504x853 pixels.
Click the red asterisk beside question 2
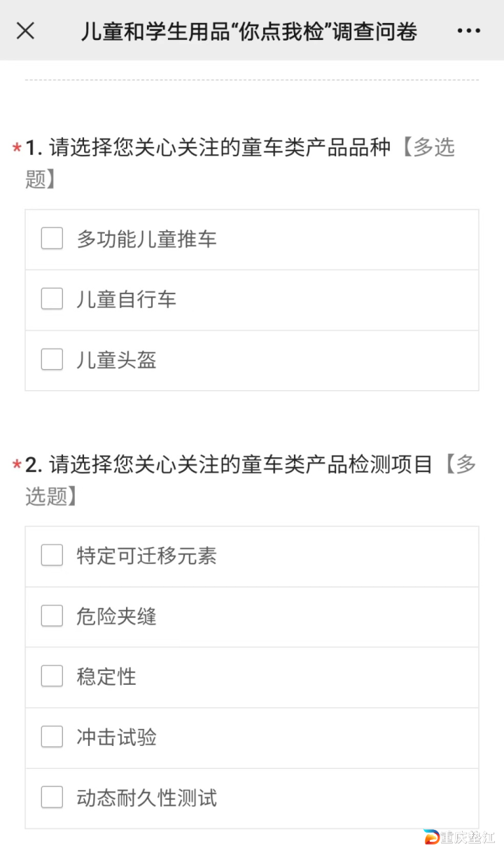[17, 466]
